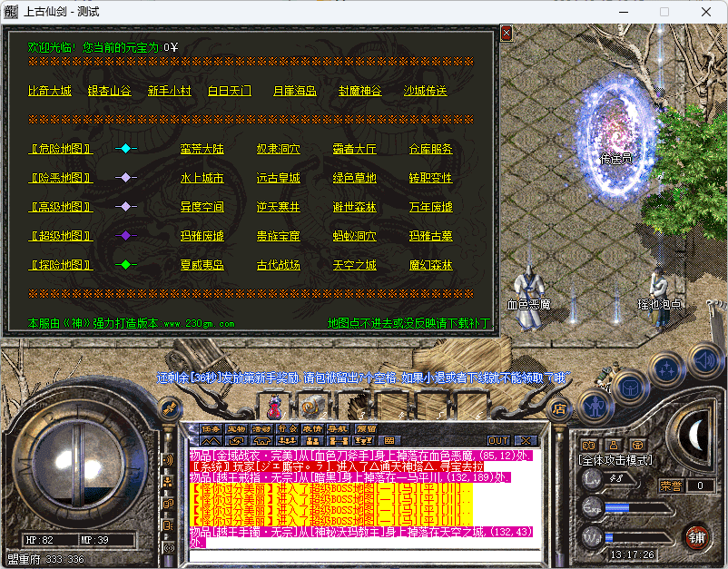
Task: Click the 传送员 portal NPC
Action: click(x=615, y=139)
